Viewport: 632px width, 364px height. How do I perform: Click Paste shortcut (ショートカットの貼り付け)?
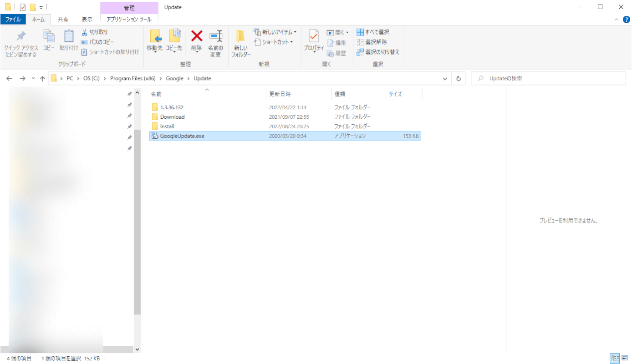[110, 52]
